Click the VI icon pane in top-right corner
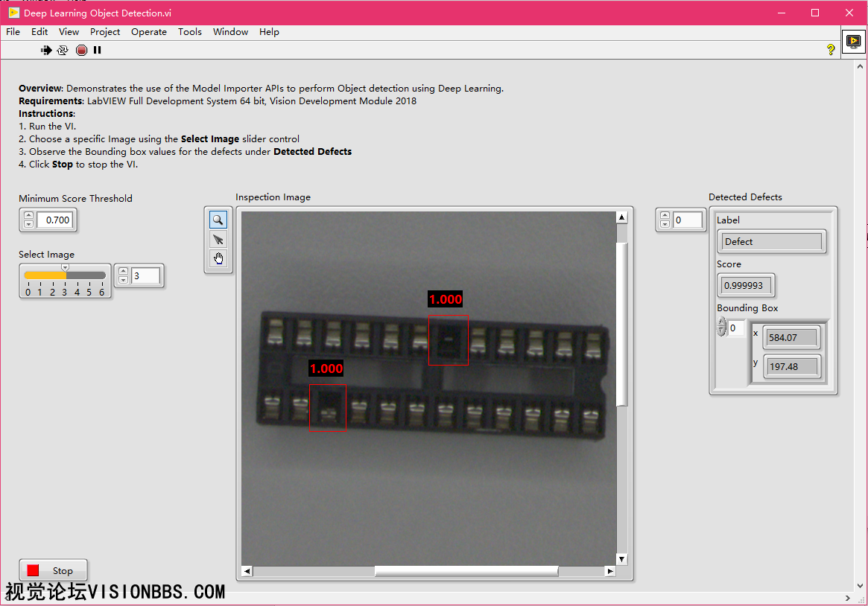868x606 pixels. click(853, 42)
